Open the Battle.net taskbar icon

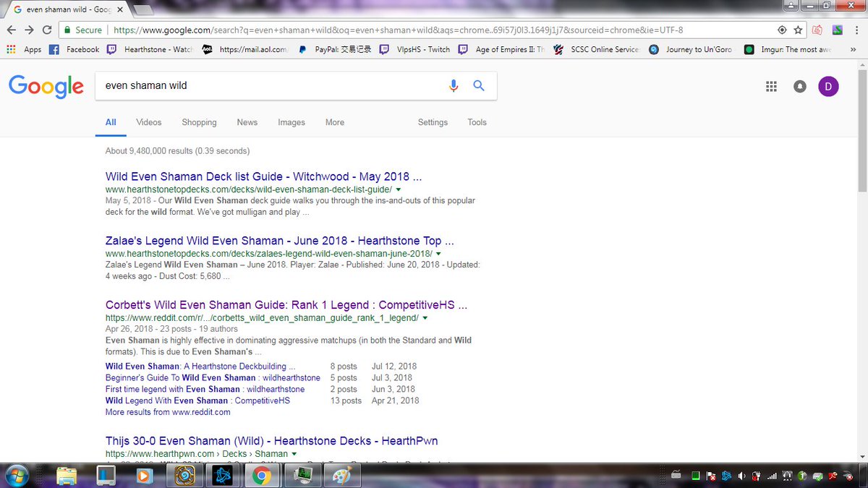(223, 475)
